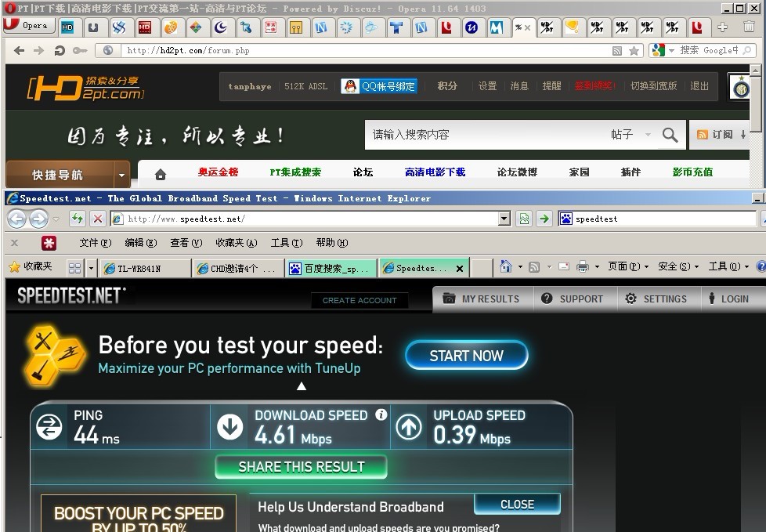Open the MY RESULTS tab on Speedtest
The width and height of the screenshot is (766, 532).
click(482, 299)
